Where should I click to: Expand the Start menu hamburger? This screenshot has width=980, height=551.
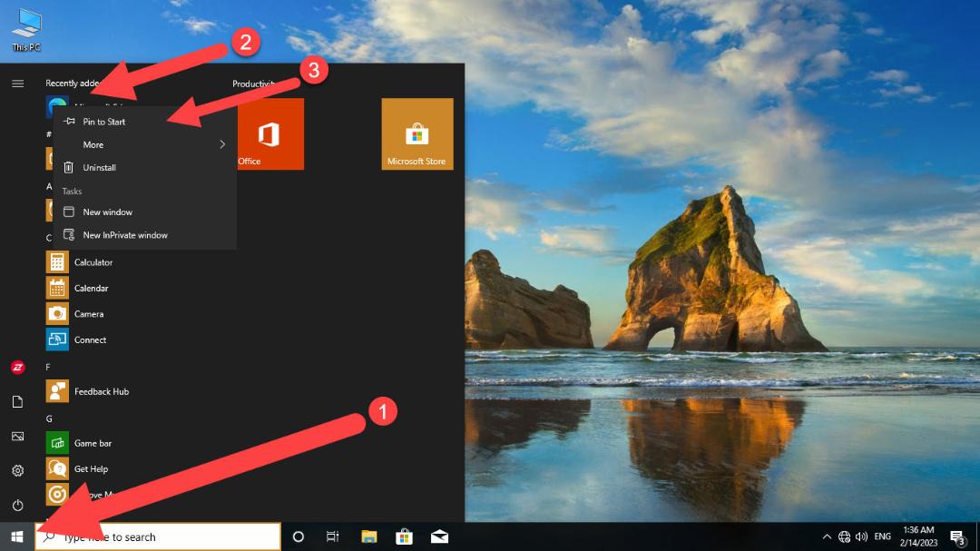(x=17, y=84)
